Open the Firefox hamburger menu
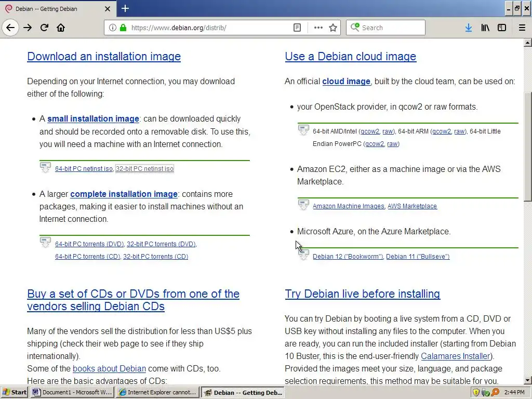 click(x=522, y=28)
